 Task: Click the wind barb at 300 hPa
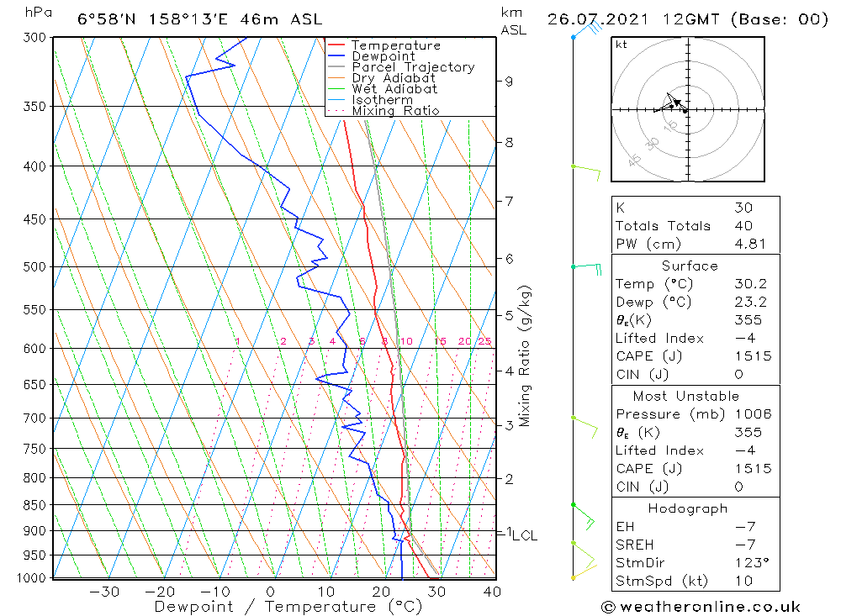pos(587,28)
